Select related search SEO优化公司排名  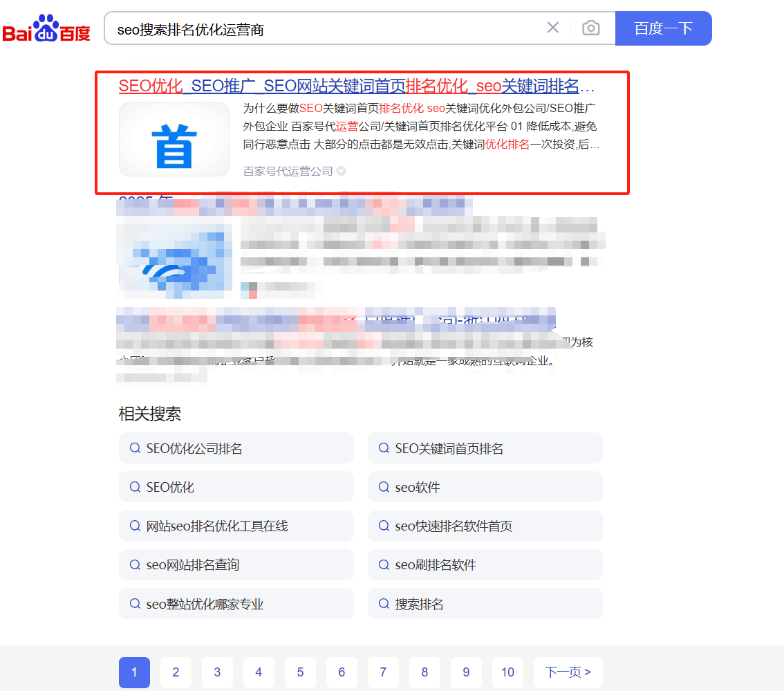[236, 448]
